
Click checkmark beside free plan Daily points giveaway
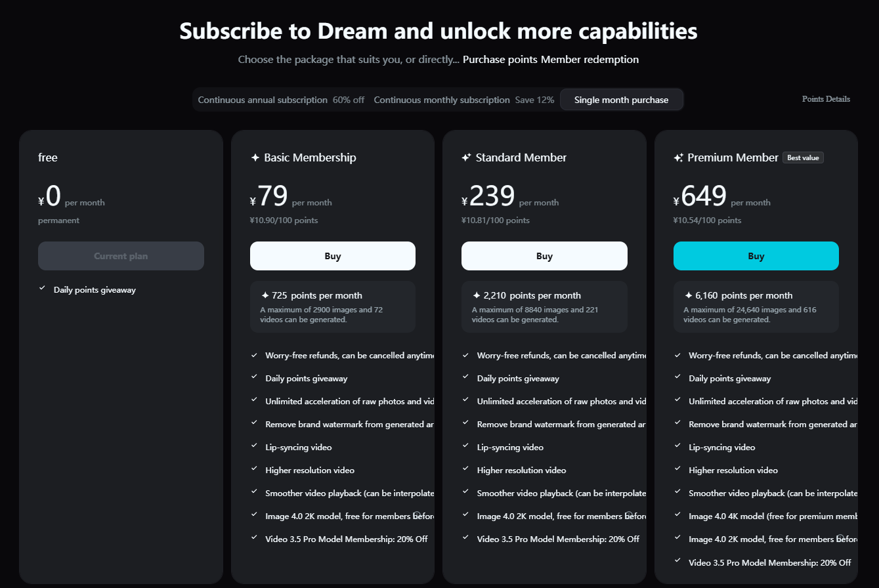pyautogui.click(x=42, y=288)
